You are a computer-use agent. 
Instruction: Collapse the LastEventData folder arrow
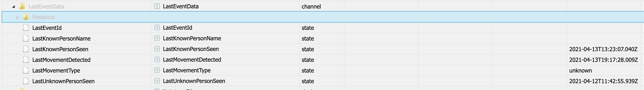(14, 7)
